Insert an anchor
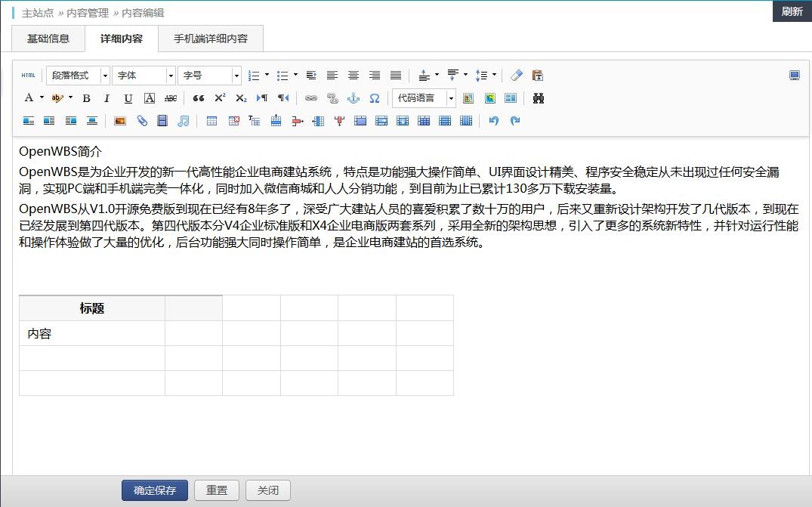 point(354,98)
